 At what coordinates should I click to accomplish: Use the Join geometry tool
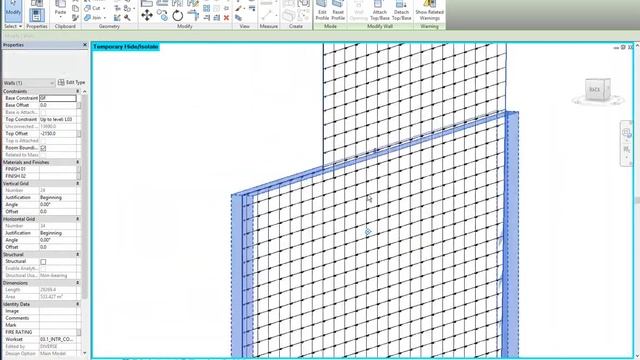tap(95, 18)
